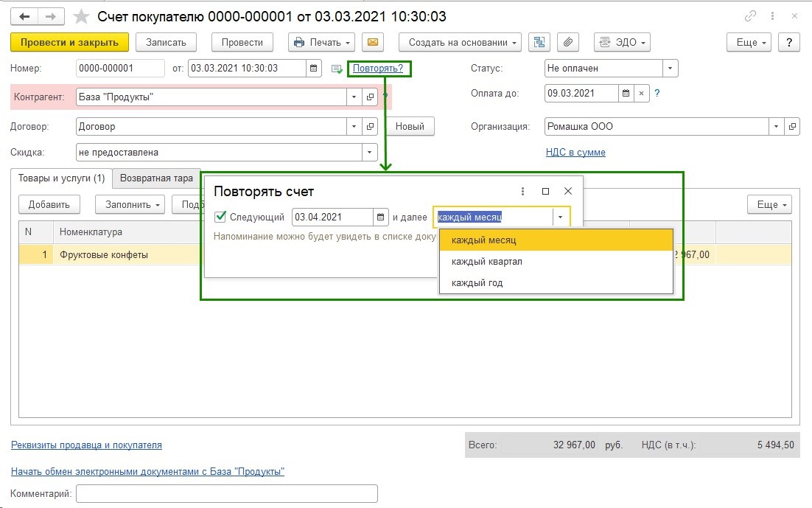Expand the Статус dropdown arrow
The height and width of the screenshot is (508, 812).
pyautogui.click(x=670, y=69)
